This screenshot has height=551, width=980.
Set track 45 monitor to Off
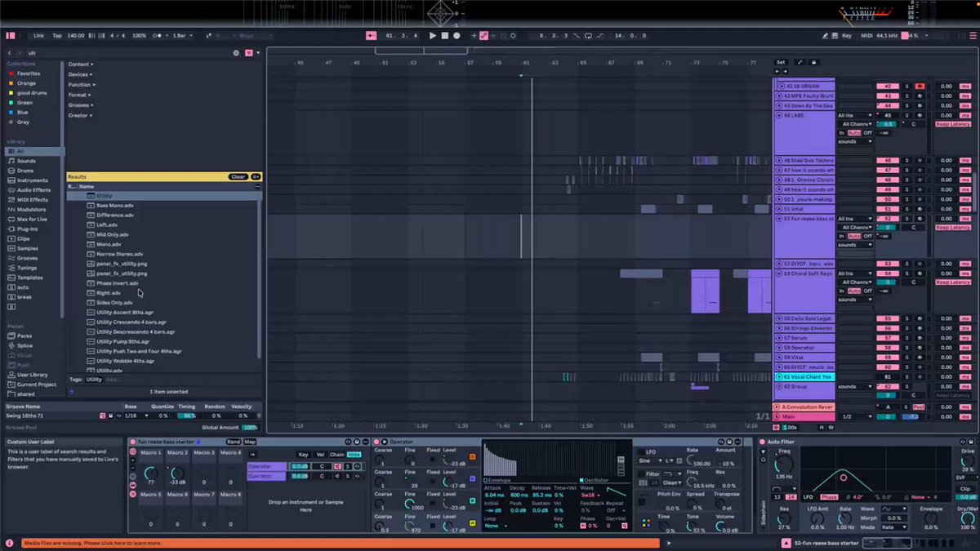click(x=867, y=132)
